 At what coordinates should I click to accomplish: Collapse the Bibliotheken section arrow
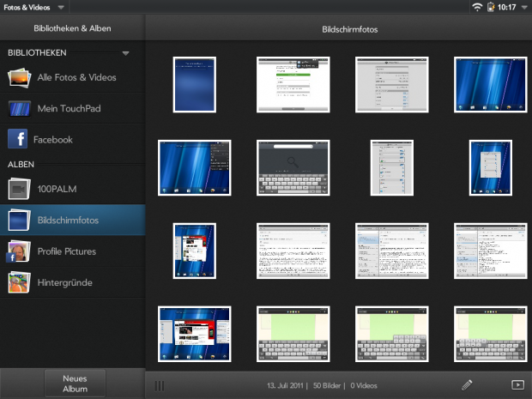click(x=125, y=53)
